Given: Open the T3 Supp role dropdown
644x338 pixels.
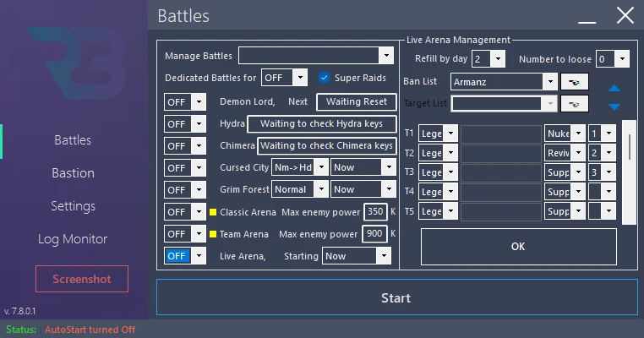Looking at the screenshot, I should point(565,172).
